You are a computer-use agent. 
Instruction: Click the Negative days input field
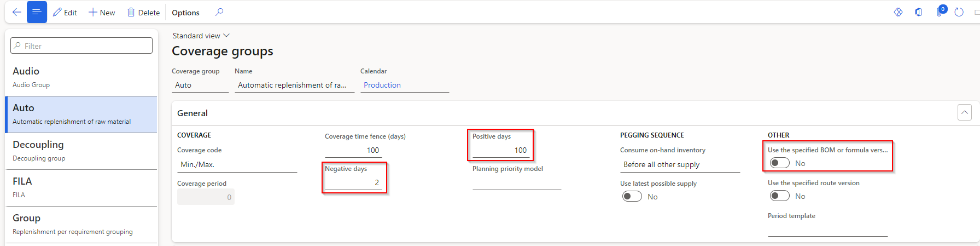coord(353,182)
